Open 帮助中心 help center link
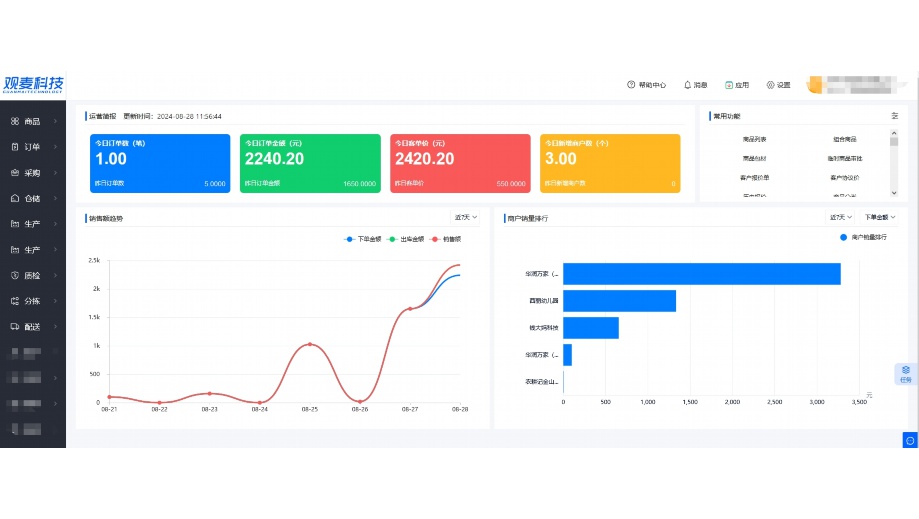Screen dimensions: 919x519 pos(646,85)
